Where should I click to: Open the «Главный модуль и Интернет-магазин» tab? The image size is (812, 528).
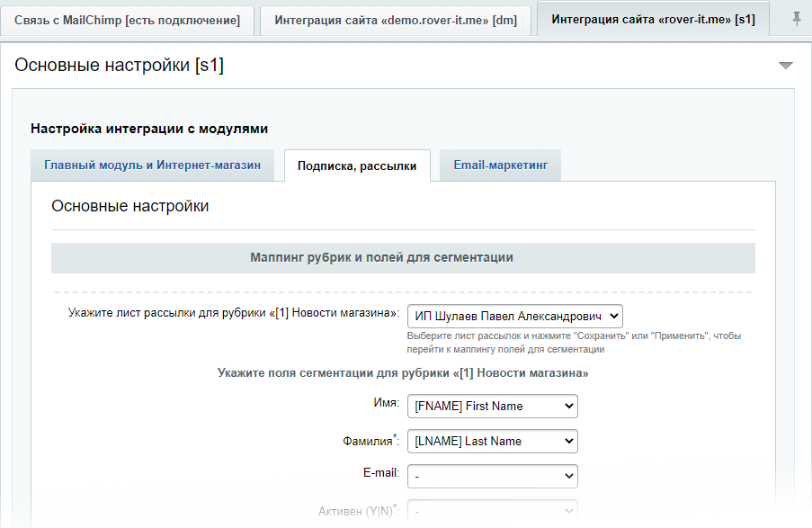click(152, 166)
